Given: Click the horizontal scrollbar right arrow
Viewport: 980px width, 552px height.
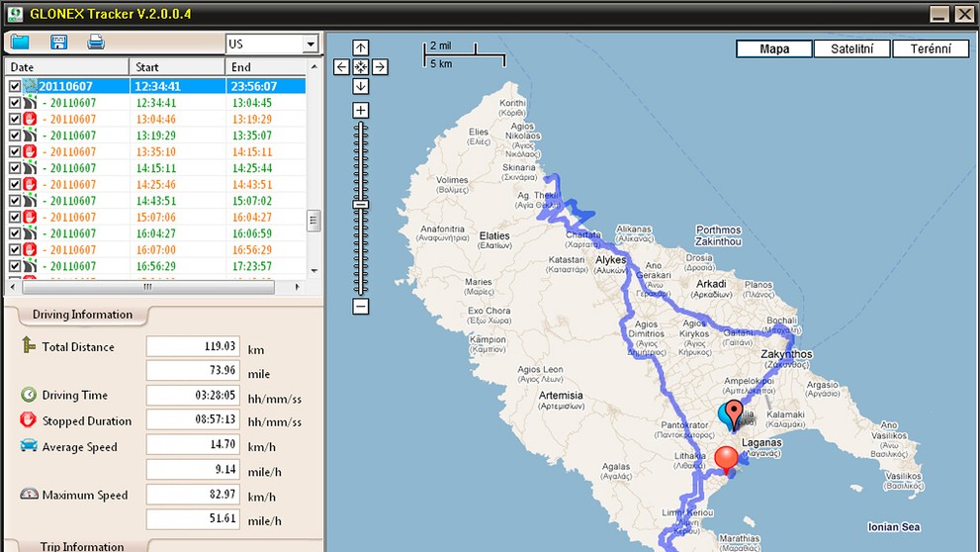Looking at the screenshot, I should click(298, 287).
